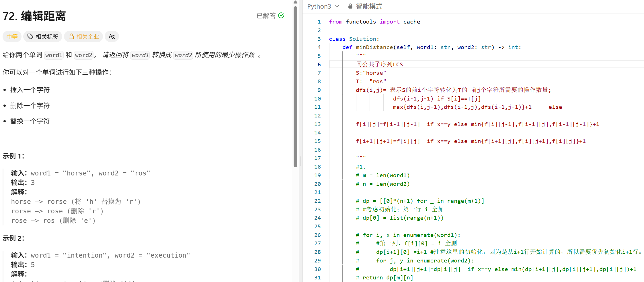Click example 2 input line with "intention"

tap(101, 255)
